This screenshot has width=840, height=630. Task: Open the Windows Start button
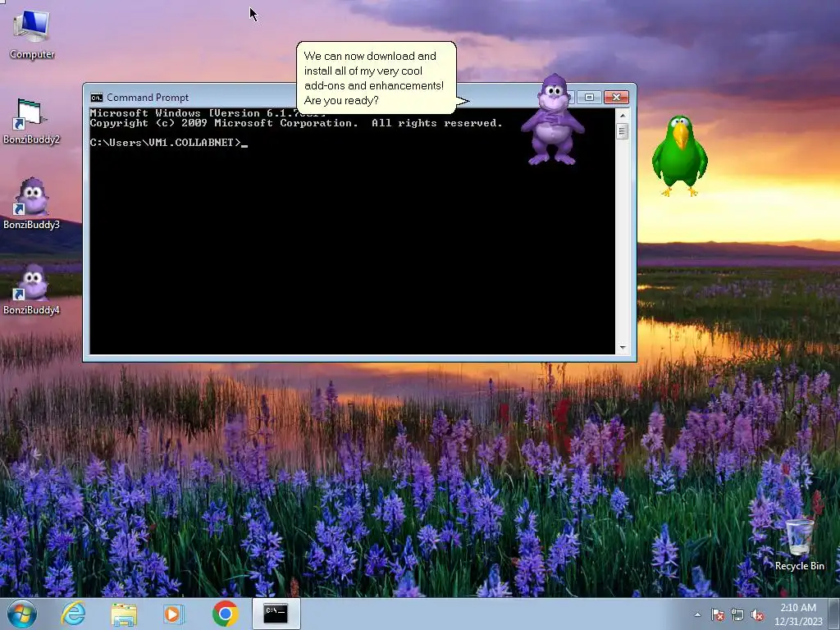coord(22,614)
